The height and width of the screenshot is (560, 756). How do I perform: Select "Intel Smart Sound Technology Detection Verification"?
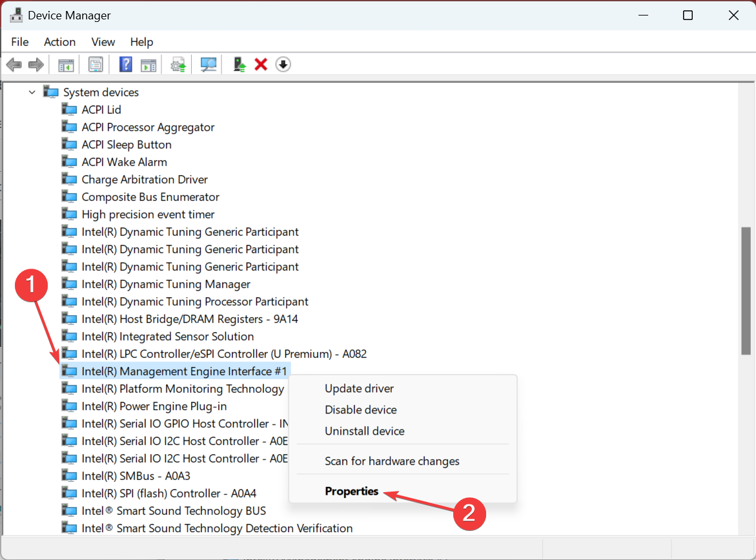tap(217, 528)
